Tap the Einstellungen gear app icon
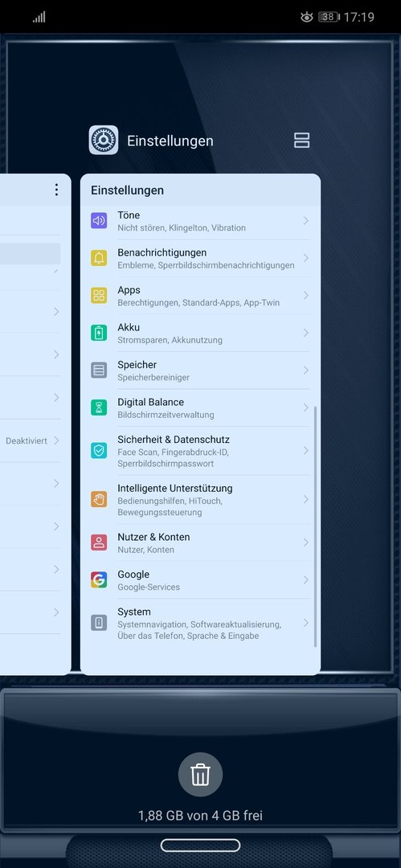This screenshot has height=868, width=401. click(x=104, y=140)
